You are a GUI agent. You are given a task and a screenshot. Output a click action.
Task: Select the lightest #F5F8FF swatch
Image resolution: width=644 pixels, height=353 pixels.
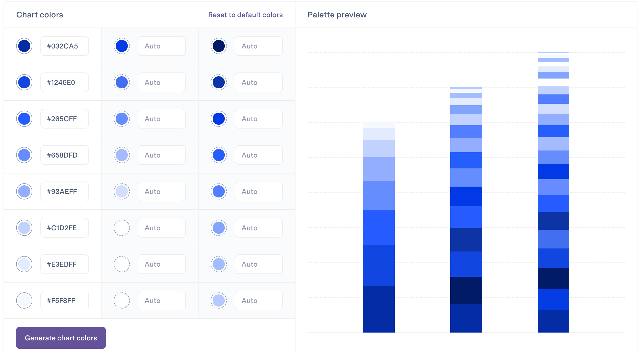click(x=24, y=300)
